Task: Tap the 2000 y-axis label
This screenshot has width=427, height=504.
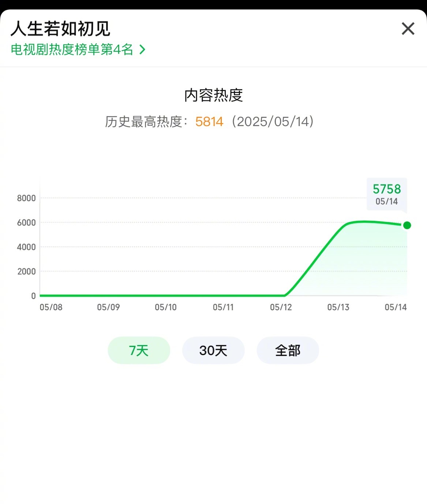Action: 26,271
